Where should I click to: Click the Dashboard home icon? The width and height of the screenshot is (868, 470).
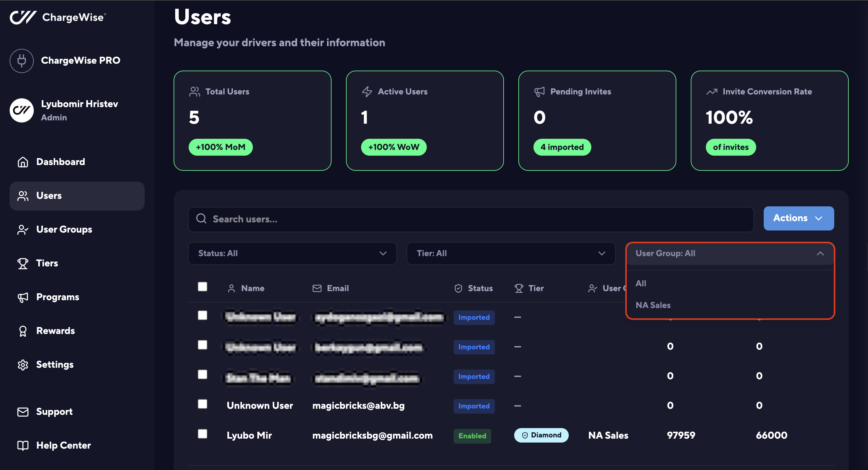click(x=23, y=162)
